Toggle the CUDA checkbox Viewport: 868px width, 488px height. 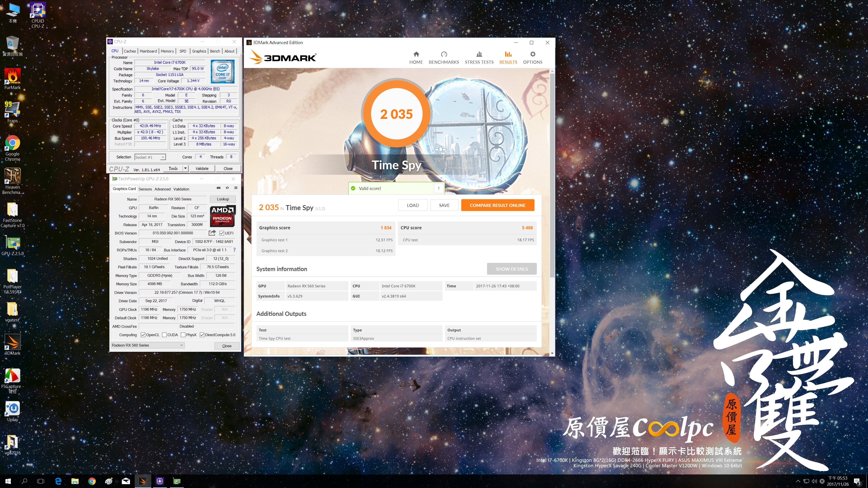(x=164, y=335)
